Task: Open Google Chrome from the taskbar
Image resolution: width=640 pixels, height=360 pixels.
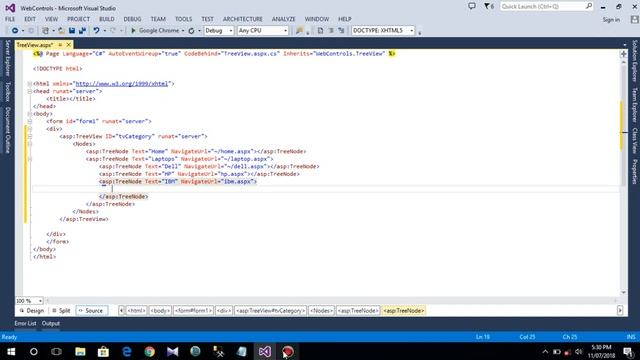Action: [x=149, y=351]
